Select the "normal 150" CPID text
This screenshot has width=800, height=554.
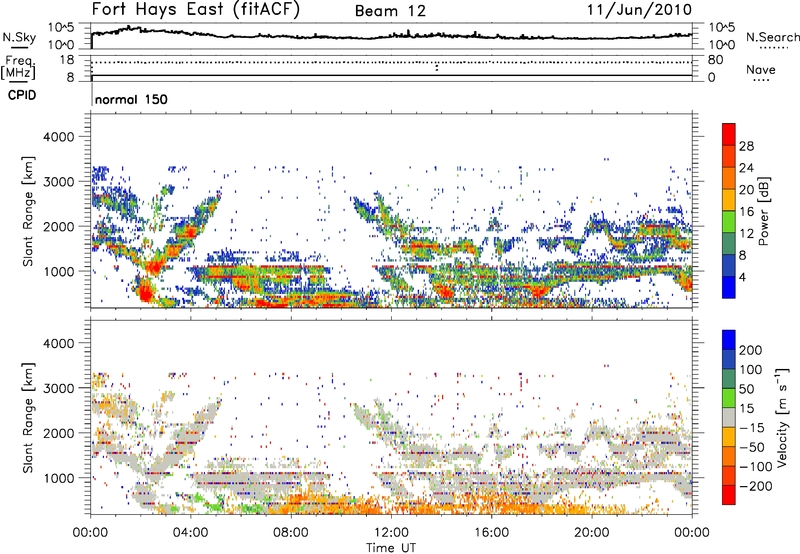(131, 99)
